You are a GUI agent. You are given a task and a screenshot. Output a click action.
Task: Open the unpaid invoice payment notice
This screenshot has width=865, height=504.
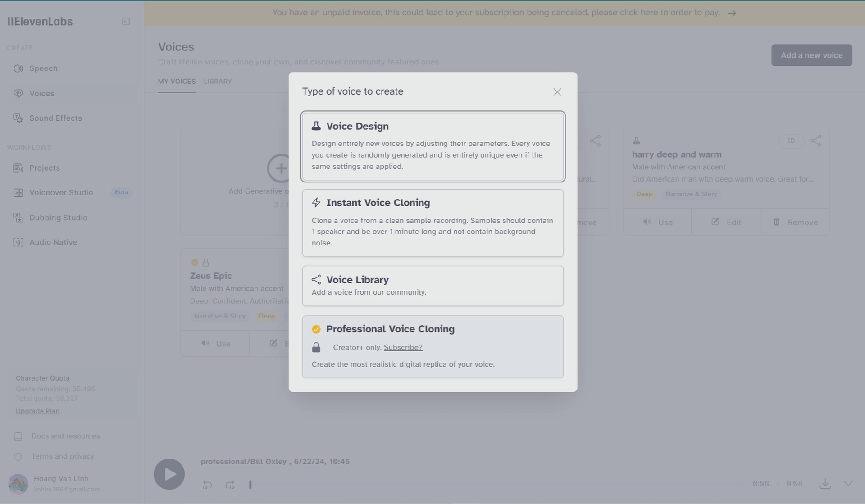pos(504,13)
